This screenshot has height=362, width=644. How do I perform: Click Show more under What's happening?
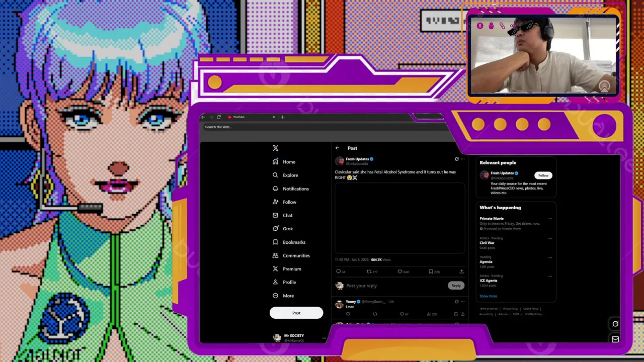point(488,296)
